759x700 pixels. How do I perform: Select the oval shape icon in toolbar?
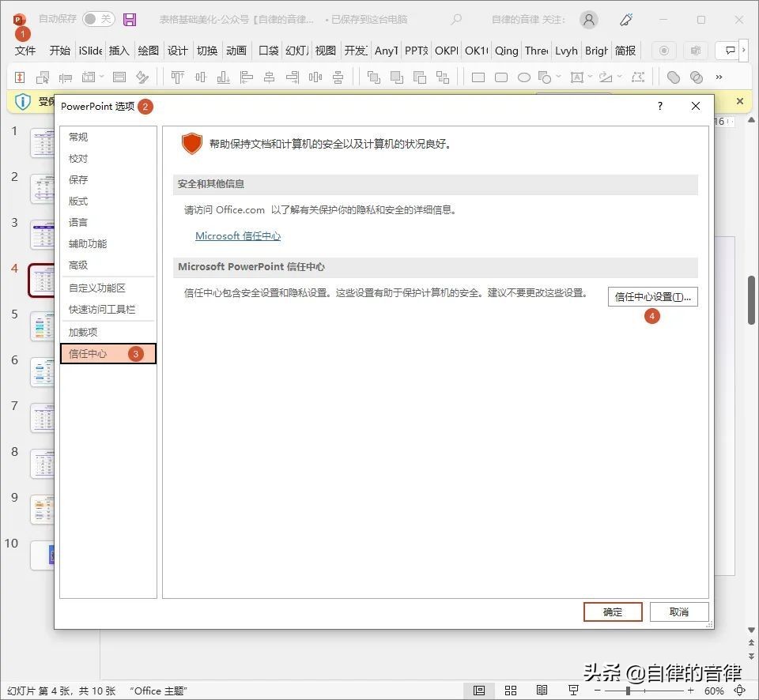523,77
